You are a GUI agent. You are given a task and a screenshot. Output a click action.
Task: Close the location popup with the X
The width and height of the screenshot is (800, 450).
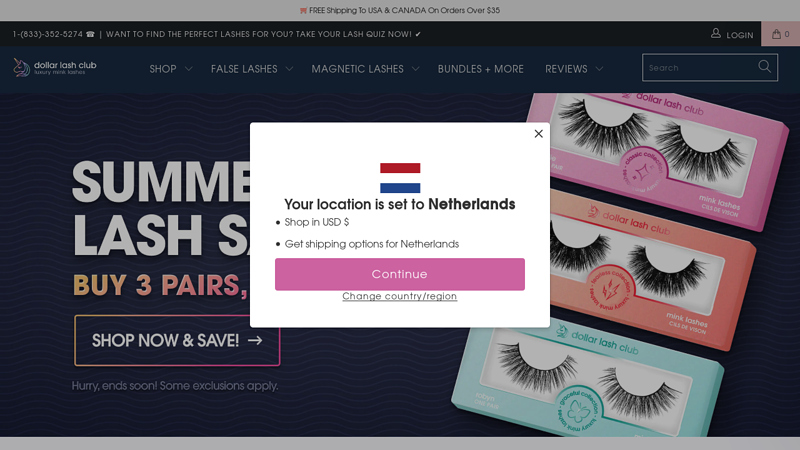[x=538, y=134]
